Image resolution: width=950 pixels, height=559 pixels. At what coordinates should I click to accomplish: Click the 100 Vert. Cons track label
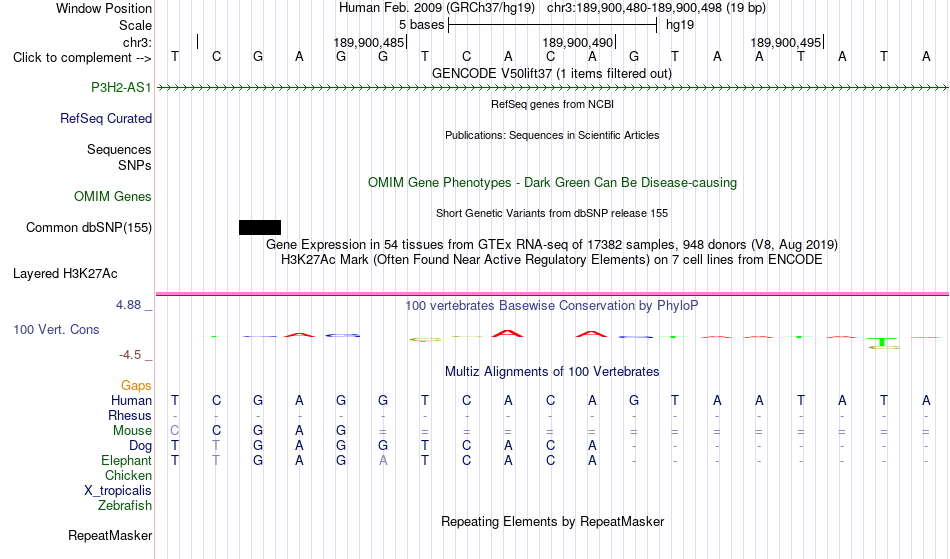coord(56,329)
